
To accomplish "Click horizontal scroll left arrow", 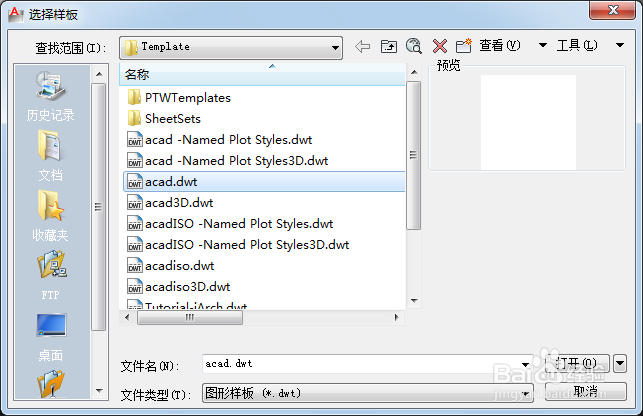I will [127, 317].
